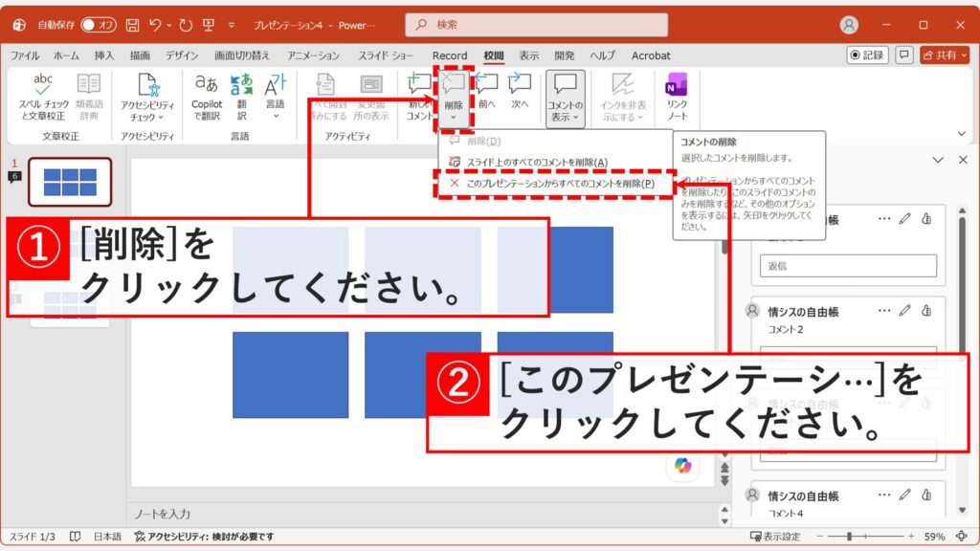Click the zoom in plus button

tap(911, 537)
